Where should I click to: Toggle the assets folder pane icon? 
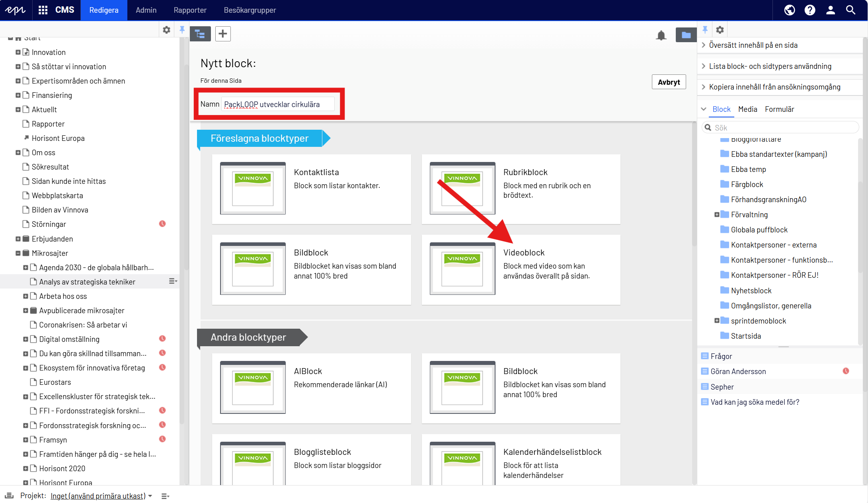pos(686,35)
